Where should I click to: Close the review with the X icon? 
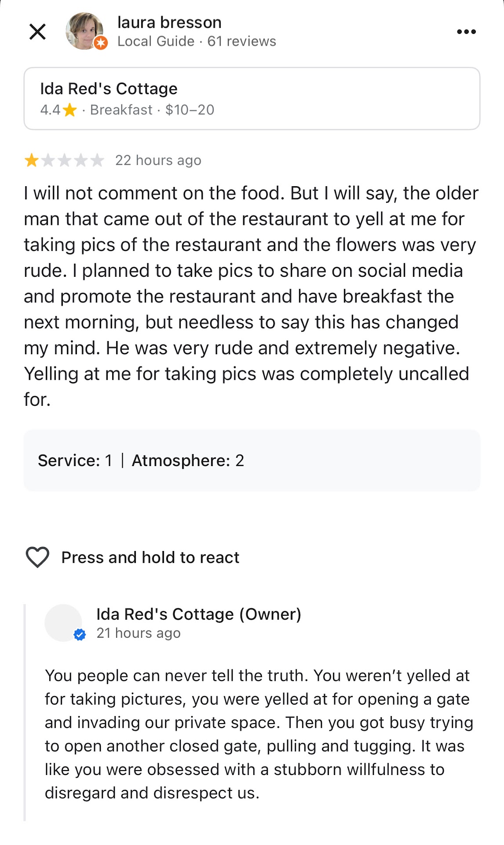coord(37,32)
